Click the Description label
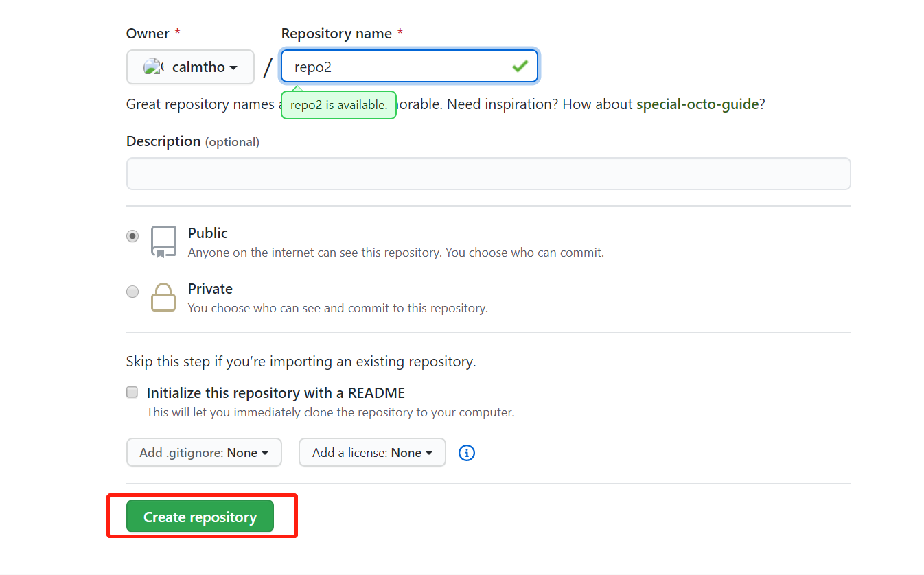This screenshot has width=924, height=575. pyautogui.click(x=163, y=141)
